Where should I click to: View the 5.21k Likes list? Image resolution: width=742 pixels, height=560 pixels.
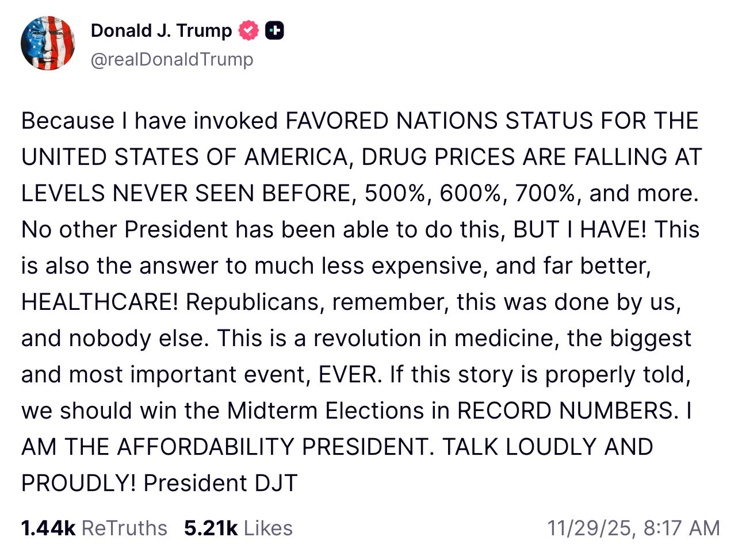[x=238, y=528]
